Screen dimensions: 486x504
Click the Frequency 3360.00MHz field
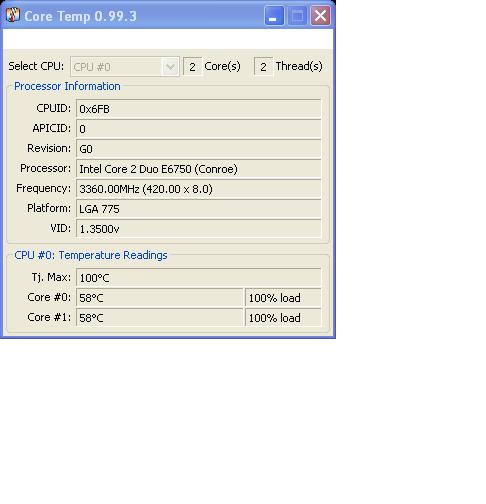pyautogui.click(x=199, y=188)
